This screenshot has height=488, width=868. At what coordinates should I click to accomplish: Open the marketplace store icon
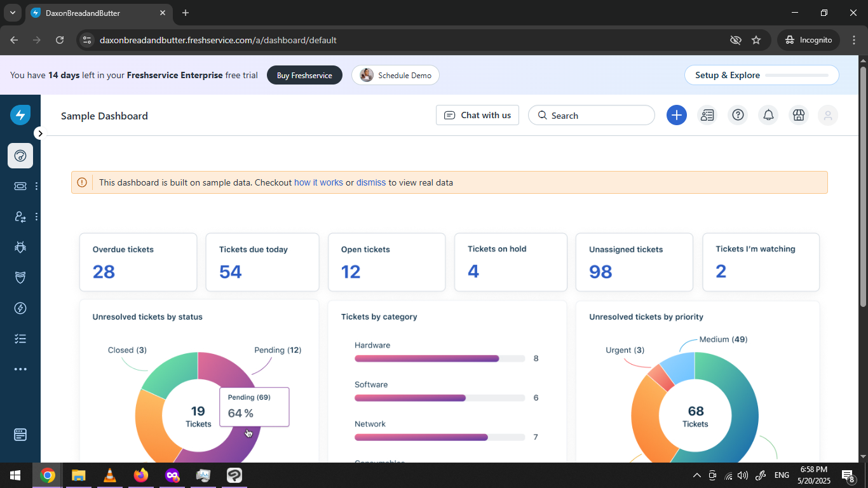click(799, 115)
